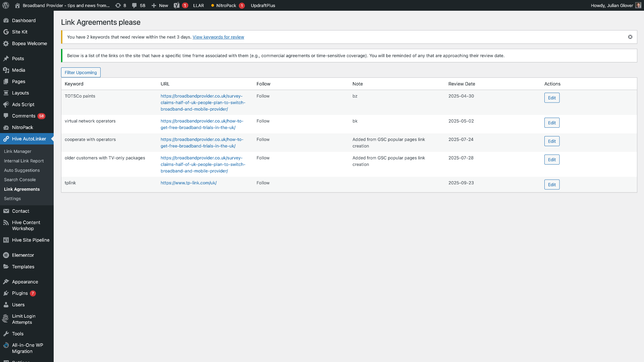
Task: Open Link Manager under Hive AutoLinker
Action: click(17, 151)
